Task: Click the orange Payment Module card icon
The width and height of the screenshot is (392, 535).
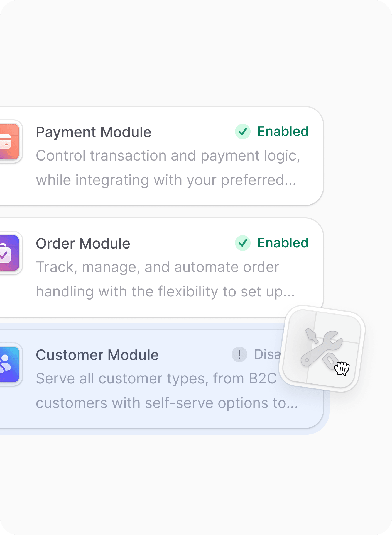Action: coord(9,142)
